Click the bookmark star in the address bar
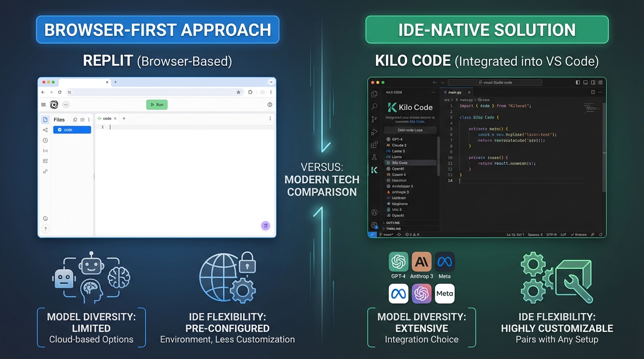The width and height of the screenshot is (644, 359). pos(239,92)
